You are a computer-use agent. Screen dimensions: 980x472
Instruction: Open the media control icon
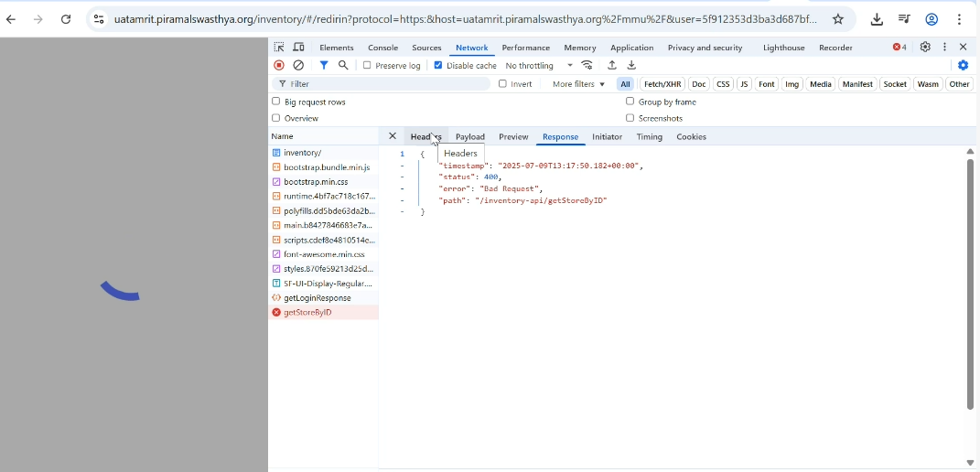pos(904,19)
